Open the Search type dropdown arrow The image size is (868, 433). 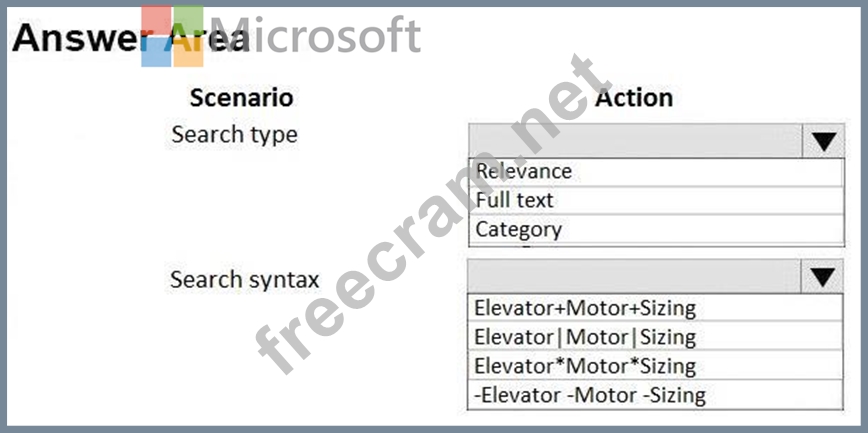click(823, 142)
